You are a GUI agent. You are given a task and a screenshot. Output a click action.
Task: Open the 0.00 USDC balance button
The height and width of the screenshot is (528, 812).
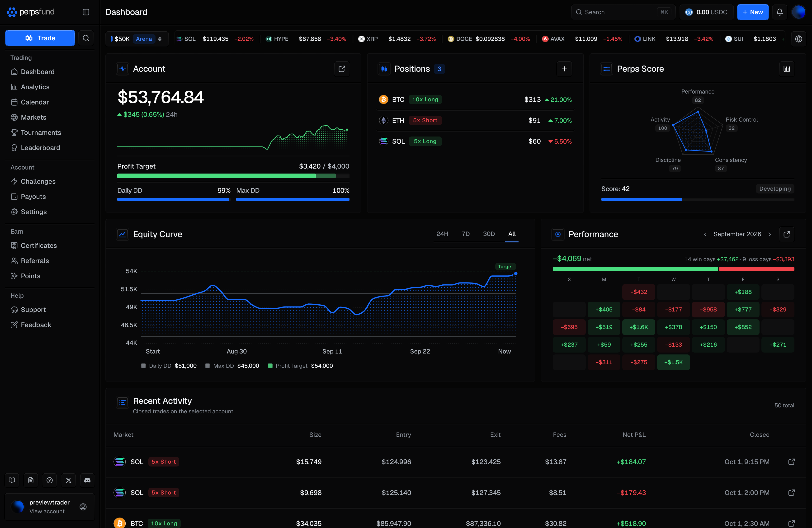pos(706,12)
